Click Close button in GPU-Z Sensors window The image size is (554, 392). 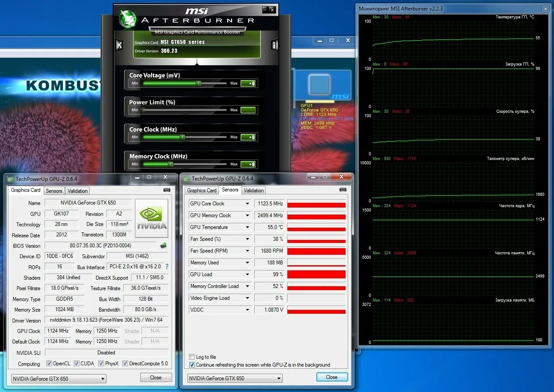point(332,377)
